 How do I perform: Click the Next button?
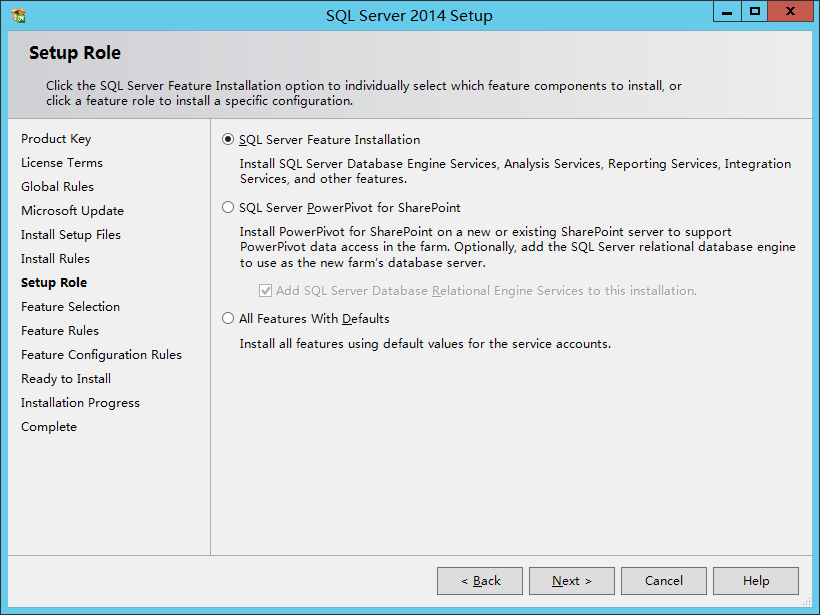[572, 581]
